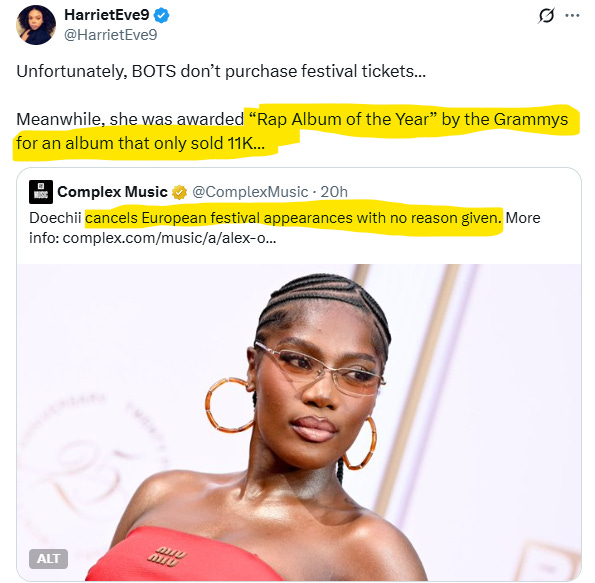Open the HarrietEve9 display name link
This screenshot has height=583, width=595.
click(107, 15)
